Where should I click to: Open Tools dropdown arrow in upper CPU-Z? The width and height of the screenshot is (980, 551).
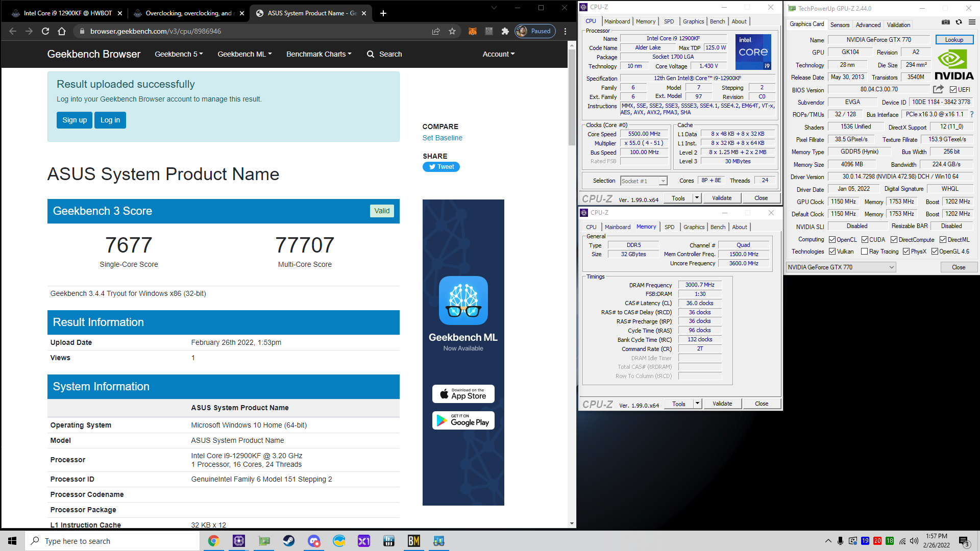(x=697, y=198)
